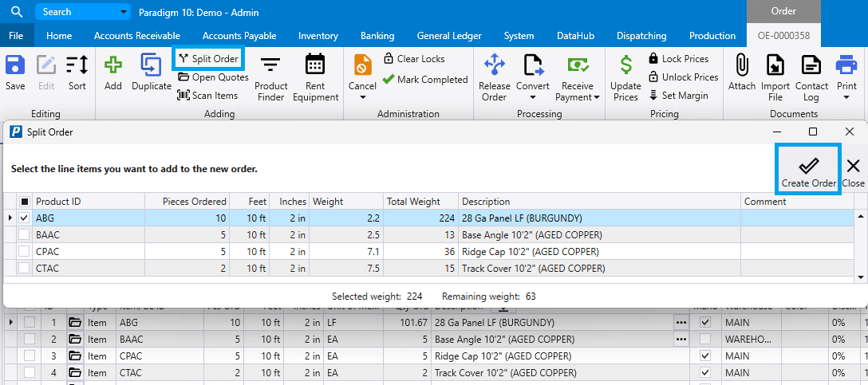Check the CPAC row in Split Order

click(25, 252)
